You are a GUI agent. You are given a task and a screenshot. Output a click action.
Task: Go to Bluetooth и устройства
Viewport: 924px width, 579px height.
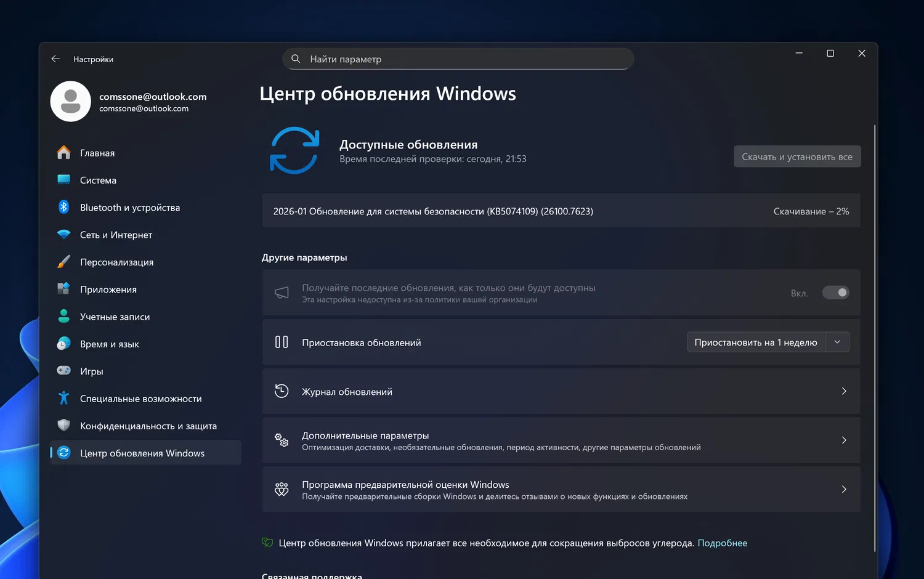coord(145,208)
